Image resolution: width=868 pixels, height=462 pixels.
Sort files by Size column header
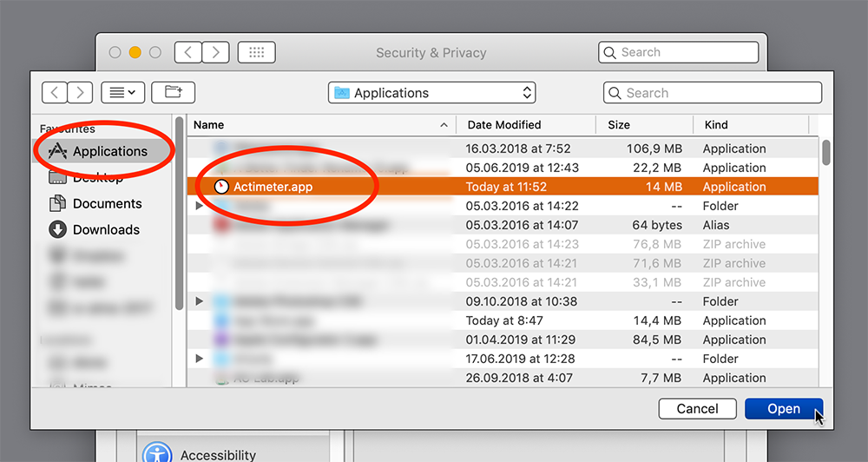(x=619, y=125)
